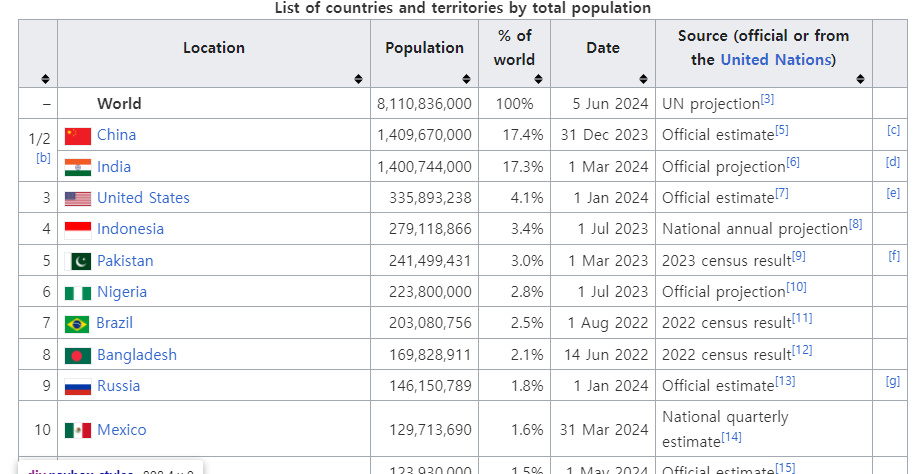921x474 pixels.
Task: Click the Brazil flag icon
Action: coord(77,323)
